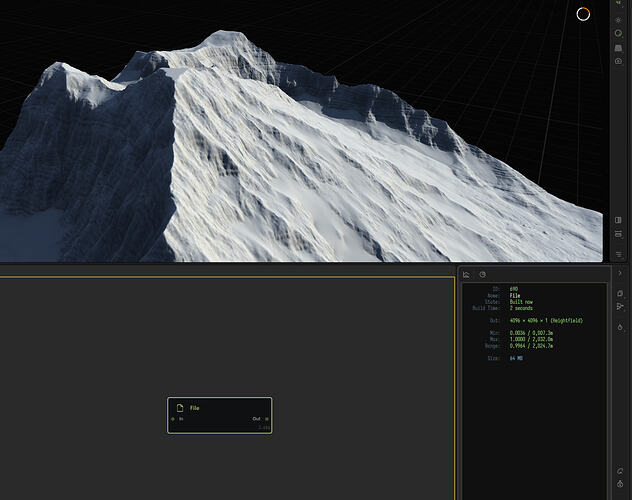
Task: Open the viewport hamburger menu icon
Action: tap(618, 254)
